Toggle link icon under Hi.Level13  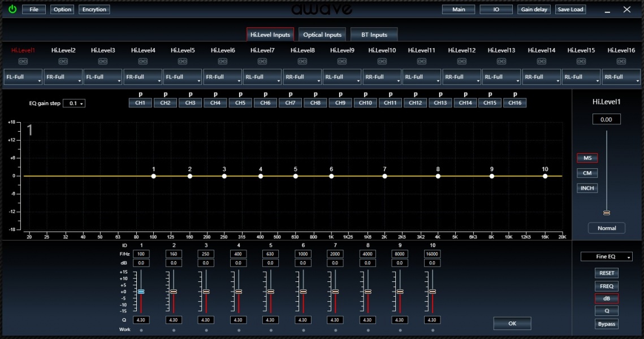501,62
